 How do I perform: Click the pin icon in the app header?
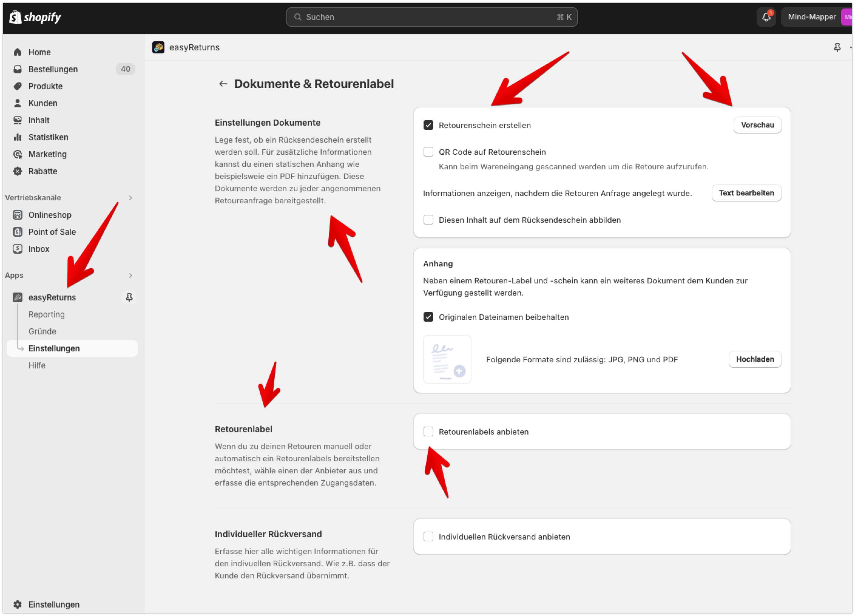837,48
